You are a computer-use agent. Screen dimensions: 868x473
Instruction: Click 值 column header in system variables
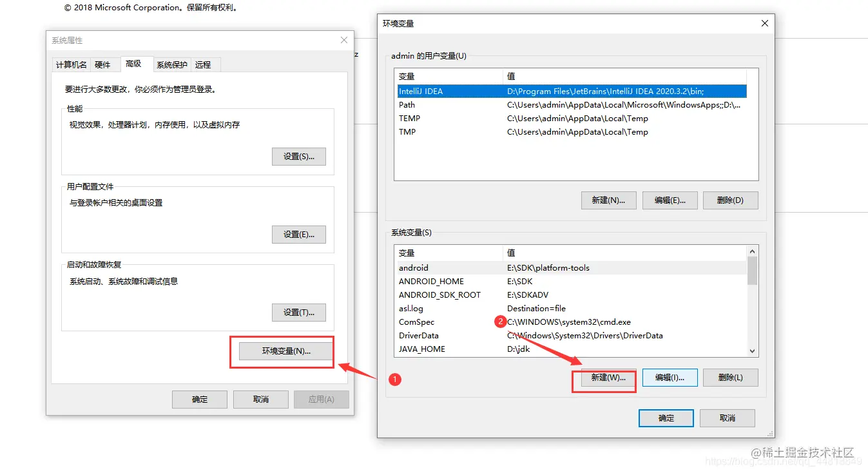coord(625,253)
